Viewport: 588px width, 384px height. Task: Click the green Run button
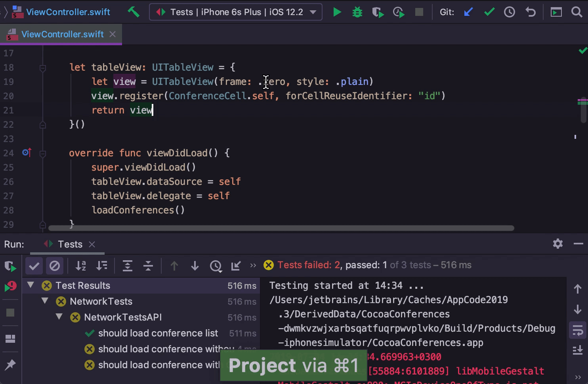tap(337, 12)
